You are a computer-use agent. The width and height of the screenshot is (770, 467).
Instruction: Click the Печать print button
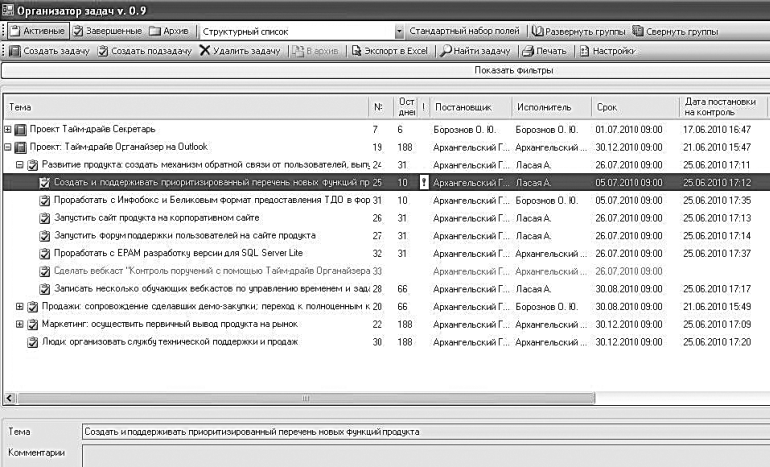click(544, 51)
